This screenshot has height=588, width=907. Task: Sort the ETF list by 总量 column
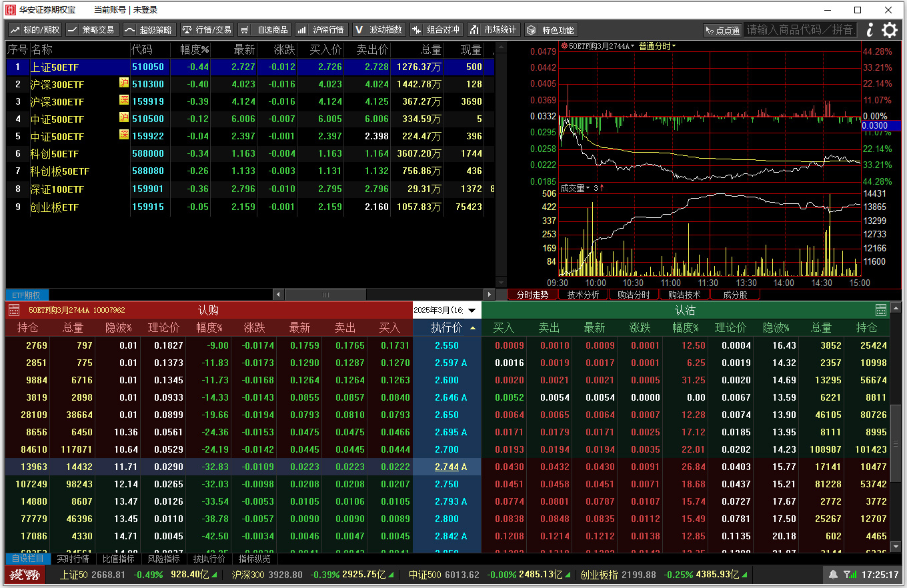coord(431,50)
